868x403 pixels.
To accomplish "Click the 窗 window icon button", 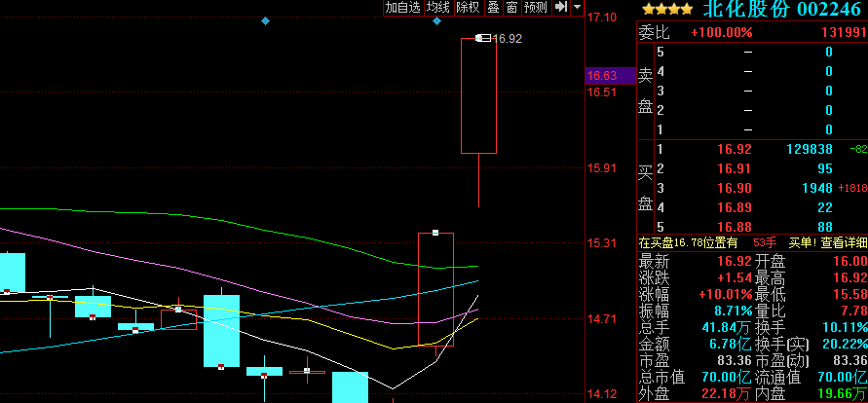I will [x=510, y=7].
